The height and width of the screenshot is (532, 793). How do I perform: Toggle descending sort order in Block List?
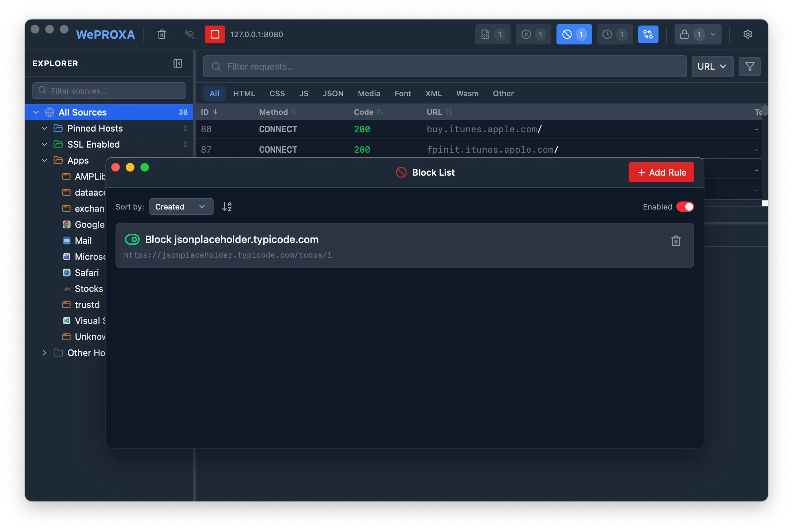tap(226, 207)
